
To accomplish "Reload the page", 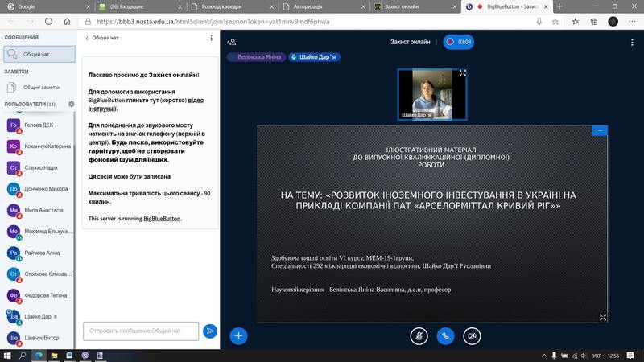I will point(48,22).
